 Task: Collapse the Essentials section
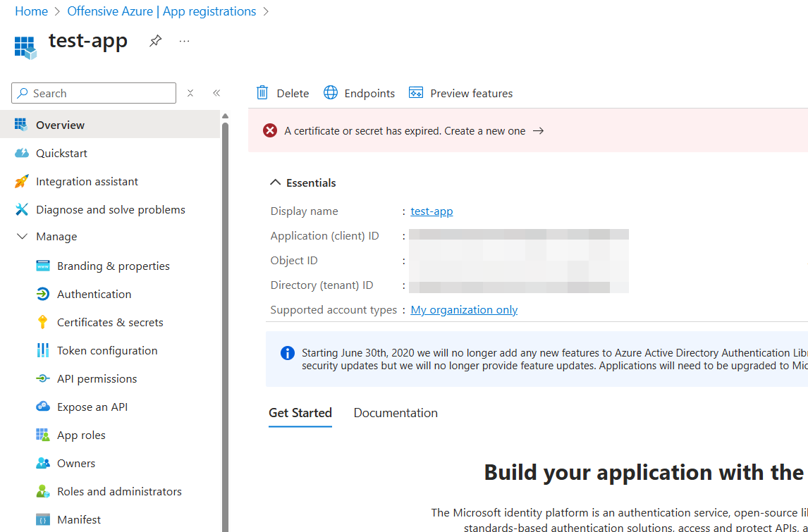pyautogui.click(x=276, y=183)
